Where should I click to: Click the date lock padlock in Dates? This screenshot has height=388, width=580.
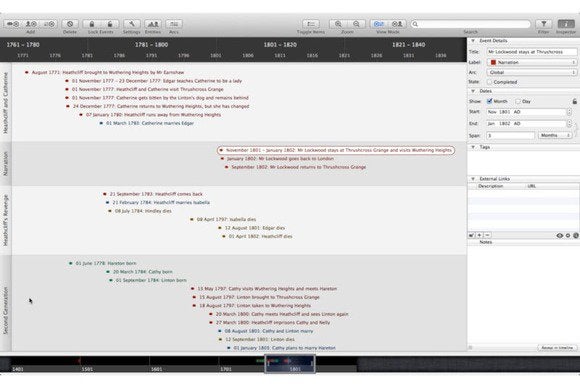(x=574, y=101)
